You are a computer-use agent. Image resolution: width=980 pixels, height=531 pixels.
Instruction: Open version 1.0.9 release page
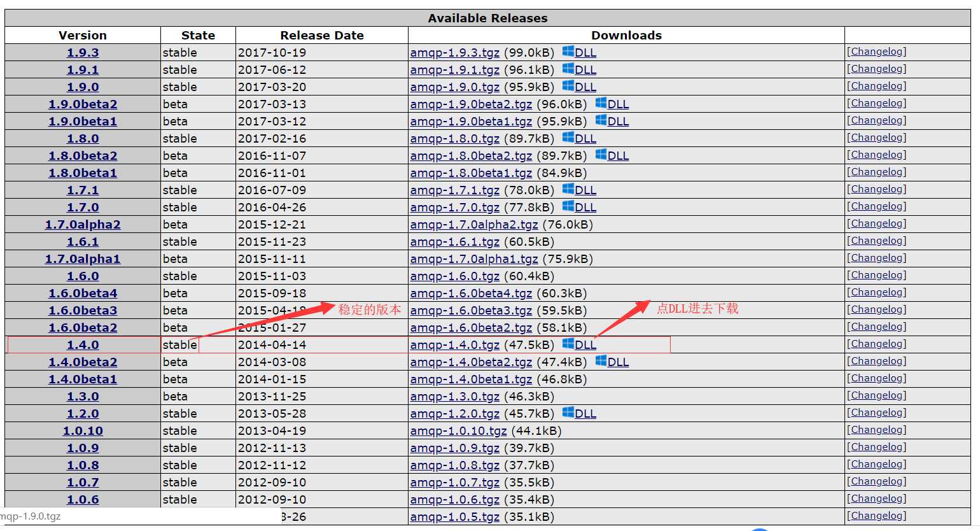coord(83,448)
